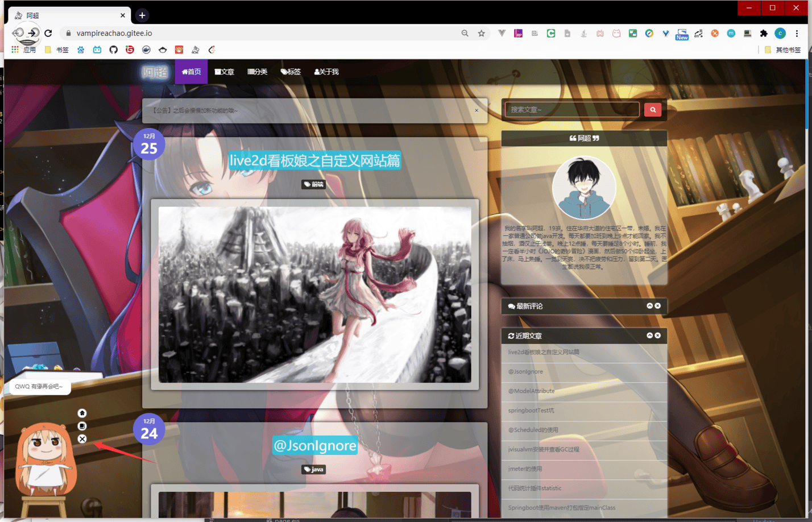
Task: Click the first post's cover image
Action: point(314,294)
